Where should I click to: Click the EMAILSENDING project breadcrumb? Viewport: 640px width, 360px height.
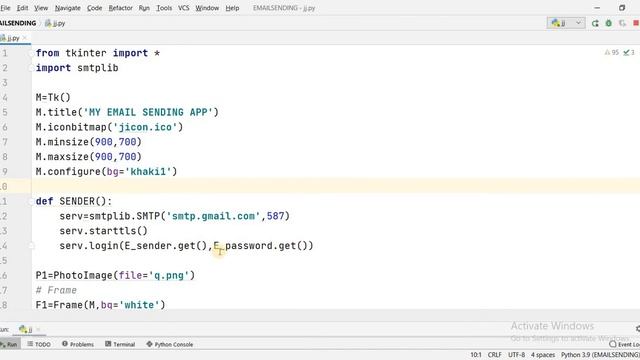18,23
